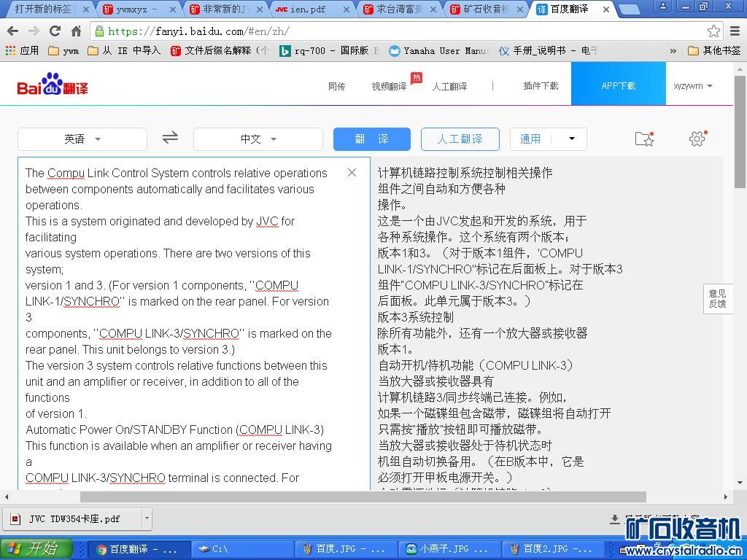Swap languages with the exchange arrows icon
This screenshot has width=747, height=560.
[x=170, y=138]
